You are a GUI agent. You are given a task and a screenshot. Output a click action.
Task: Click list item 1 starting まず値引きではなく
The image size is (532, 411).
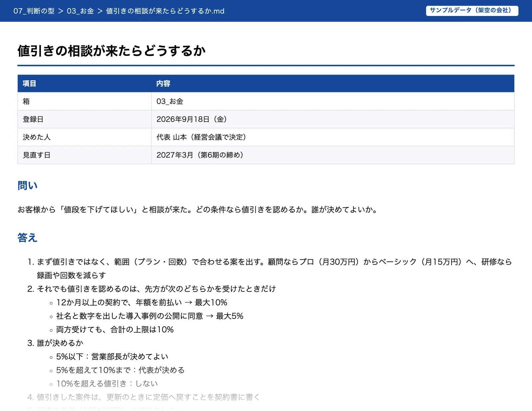tap(274, 269)
